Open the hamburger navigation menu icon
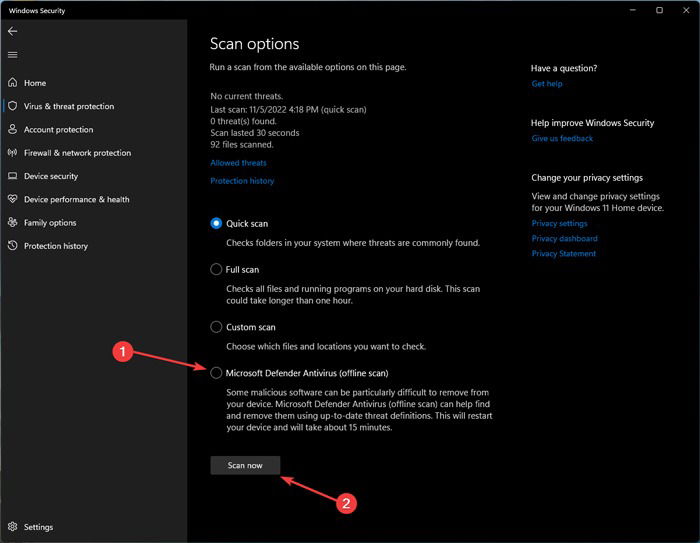700x543 pixels. pos(12,54)
